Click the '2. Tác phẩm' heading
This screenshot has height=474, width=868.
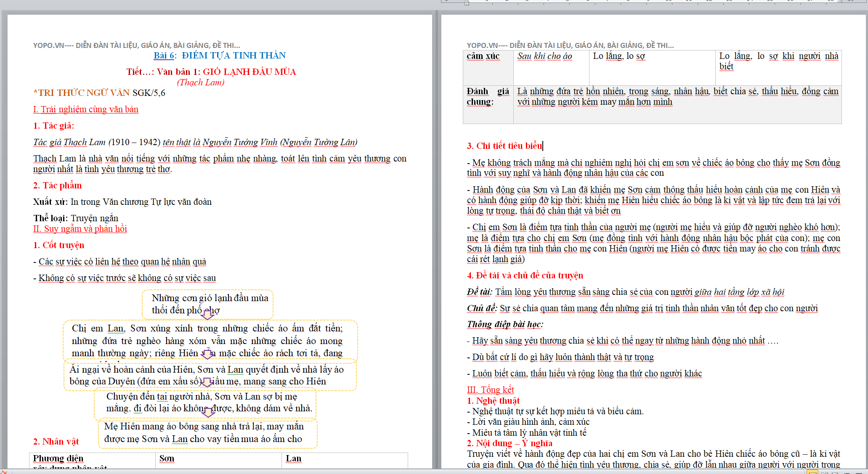(58, 185)
